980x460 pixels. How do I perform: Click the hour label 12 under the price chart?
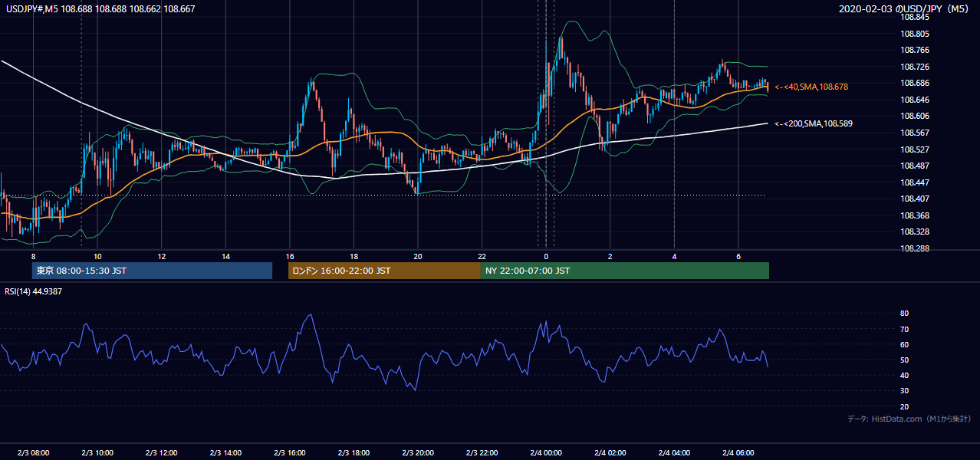pyautogui.click(x=162, y=256)
